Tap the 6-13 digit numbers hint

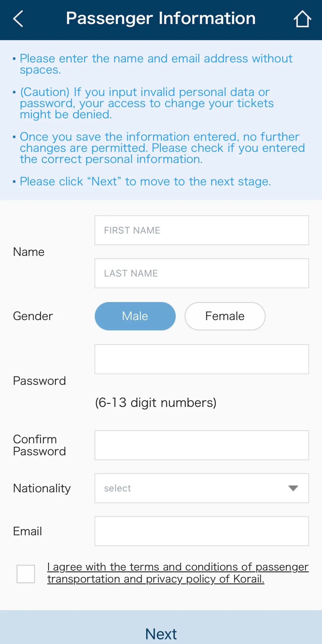[x=156, y=403]
